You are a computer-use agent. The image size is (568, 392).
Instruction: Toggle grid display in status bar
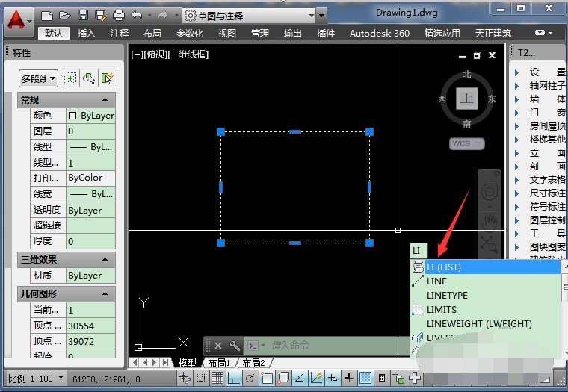[215, 379]
